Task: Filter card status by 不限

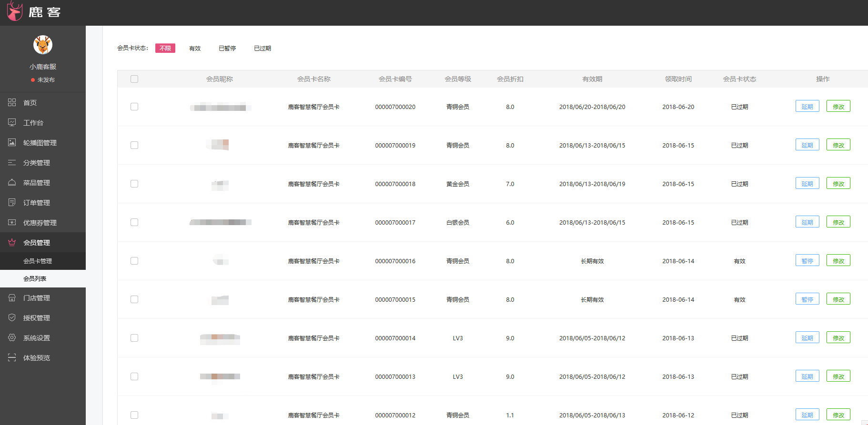Action: point(165,48)
